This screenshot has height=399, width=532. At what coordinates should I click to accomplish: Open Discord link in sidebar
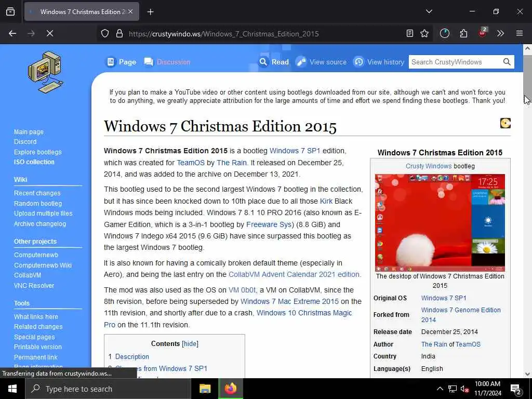[x=25, y=141]
